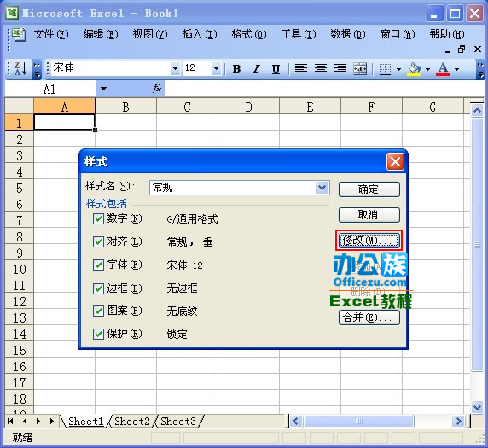Click the merge and center icon
Screen dimensions: 488x448
tap(360, 69)
